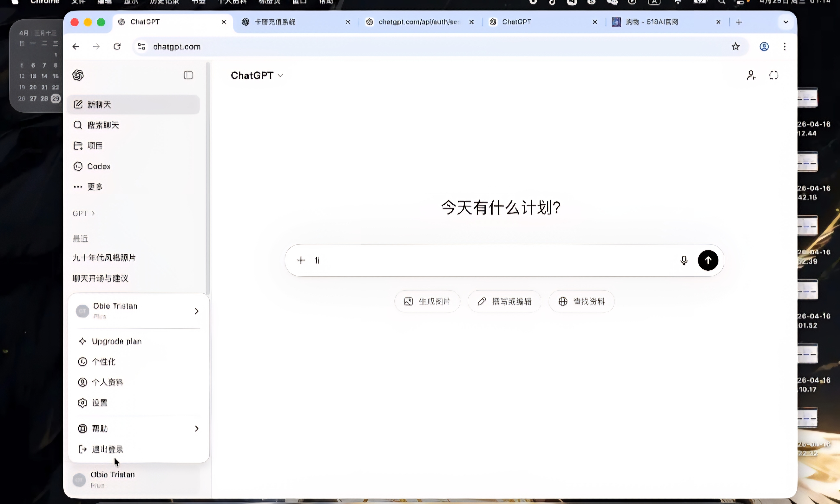This screenshot has width=840, height=504.
Task: Click the ChatGPT logo in the sidebar
Action: [x=78, y=75]
